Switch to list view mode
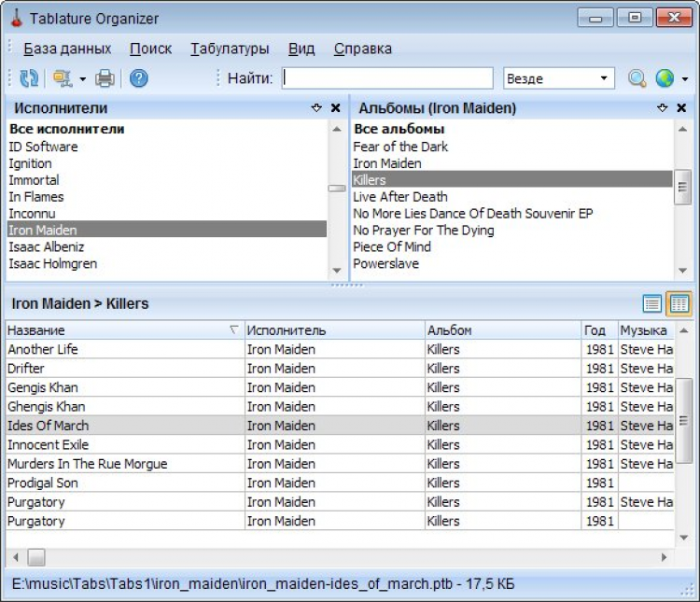This screenshot has width=700, height=602. [x=652, y=303]
